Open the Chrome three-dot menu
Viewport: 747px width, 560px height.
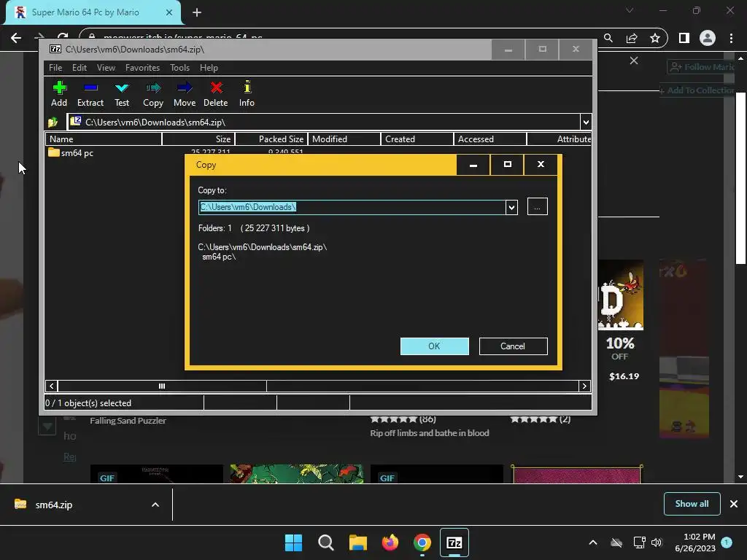click(731, 38)
